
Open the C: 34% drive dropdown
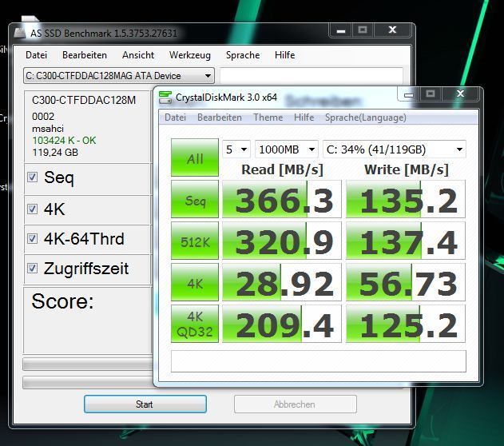[395, 149]
